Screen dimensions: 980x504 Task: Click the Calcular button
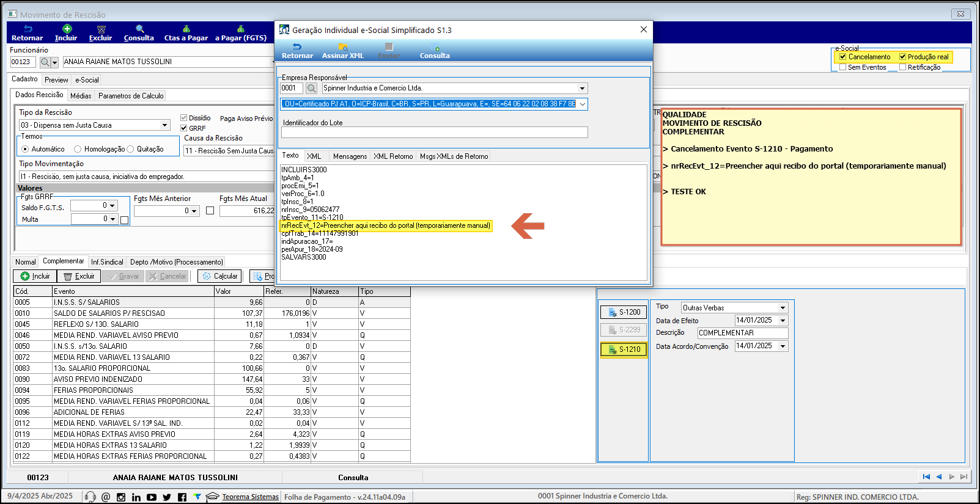pyautogui.click(x=219, y=276)
